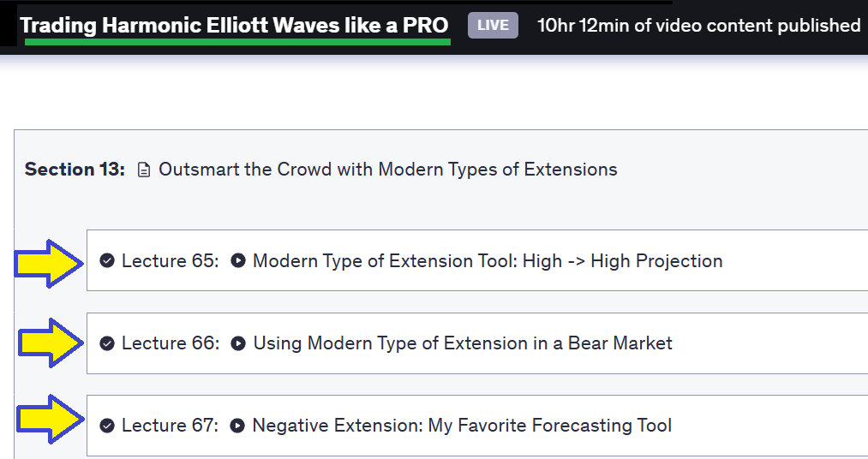The width and height of the screenshot is (868, 459).
Task: Click the 10hr 12min video content text
Action: 698,26
